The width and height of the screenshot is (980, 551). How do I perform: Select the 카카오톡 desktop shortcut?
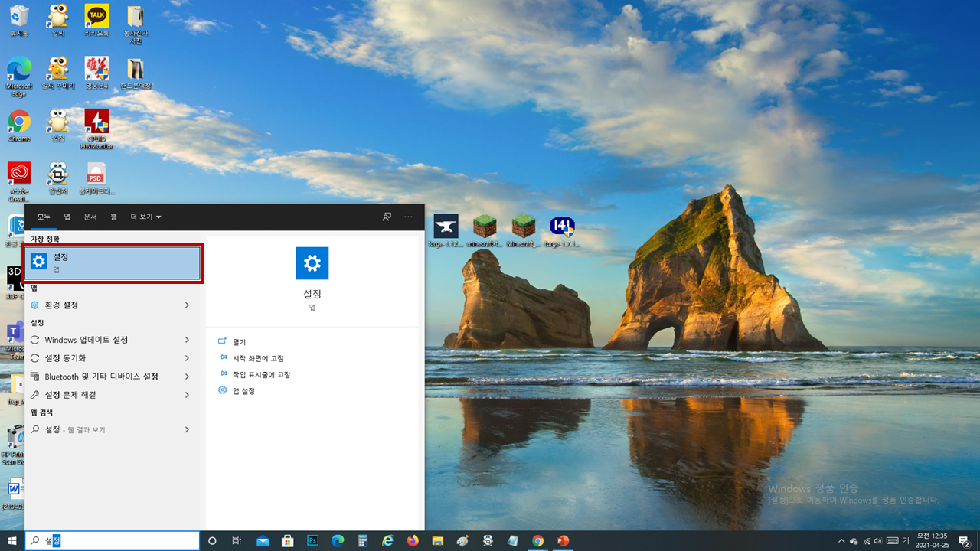(x=96, y=21)
